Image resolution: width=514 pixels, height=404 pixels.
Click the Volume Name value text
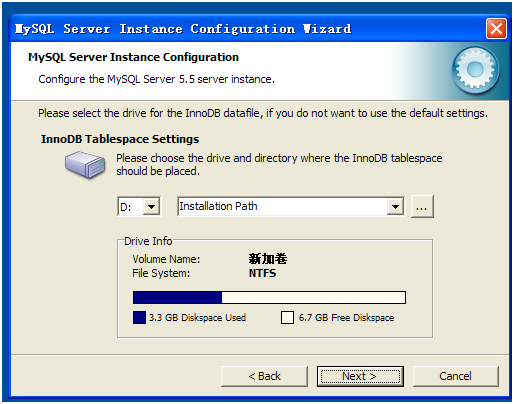tap(268, 259)
